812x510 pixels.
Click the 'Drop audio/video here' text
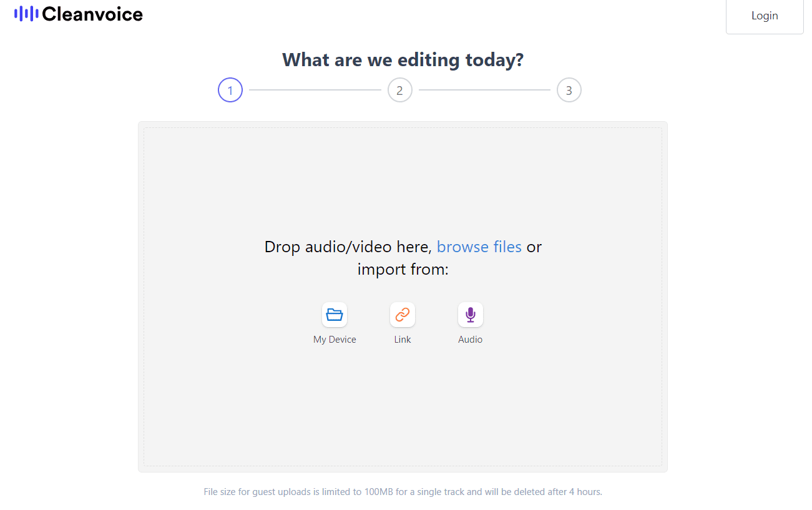tap(348, 247)
